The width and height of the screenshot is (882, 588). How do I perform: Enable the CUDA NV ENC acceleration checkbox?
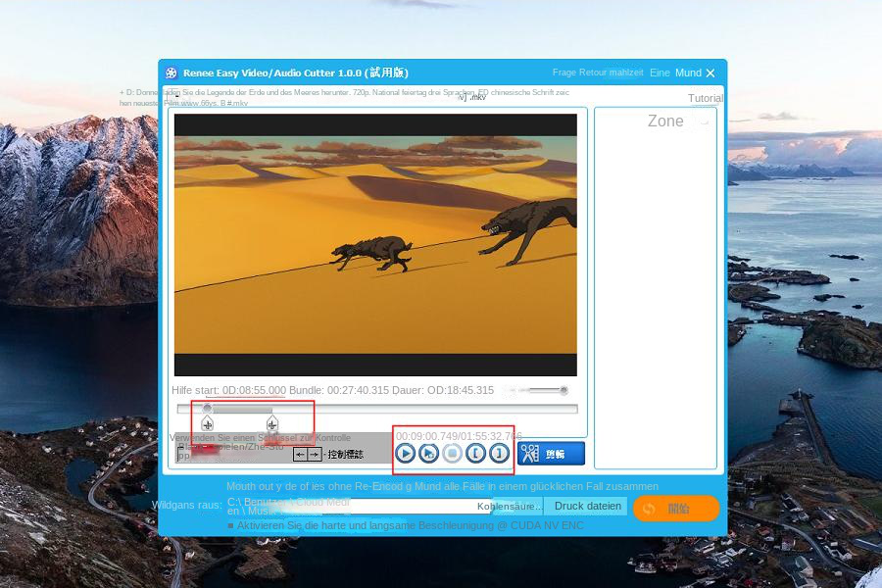coord(230,525)
